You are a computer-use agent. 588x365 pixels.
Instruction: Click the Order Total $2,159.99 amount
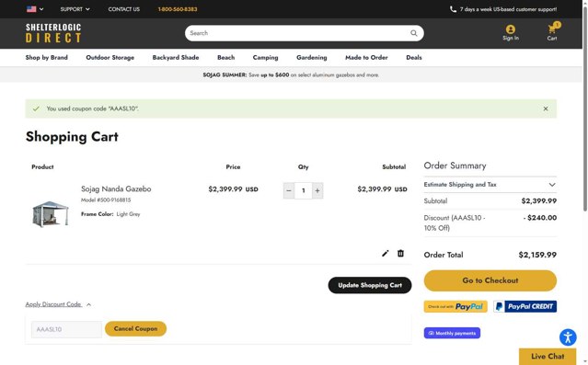click(537, 255)
